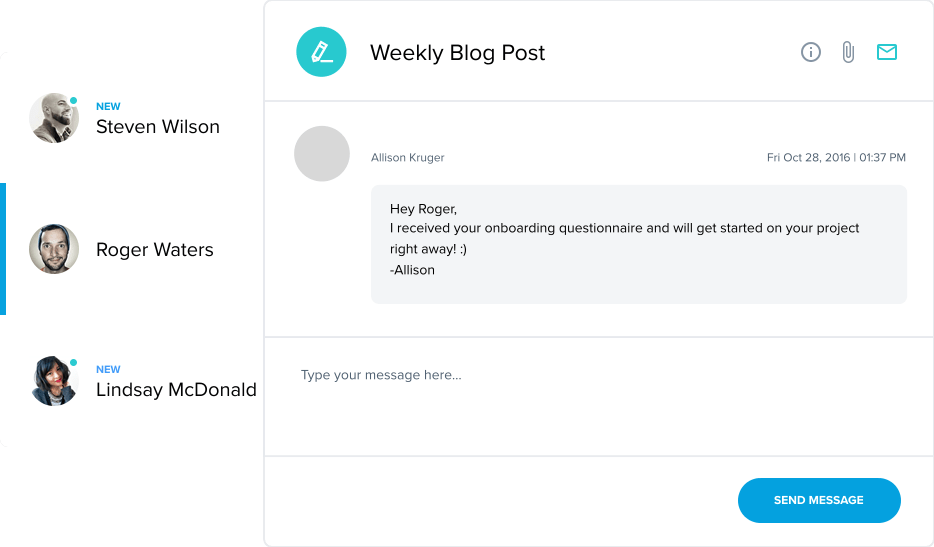
Task: Open Roger Waters conversation
Action: [x=132, y=249]
